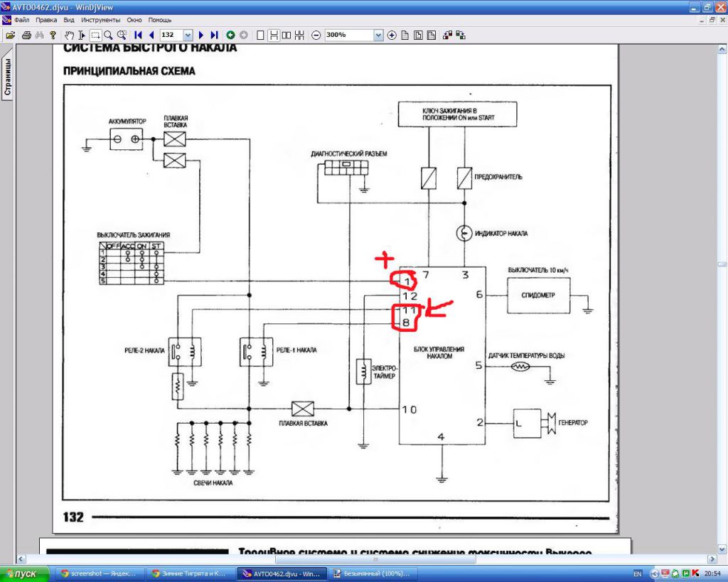This screenshot has height=582, width=728.
Task: Open the Инструменты menu
Action: click(100, 20)
